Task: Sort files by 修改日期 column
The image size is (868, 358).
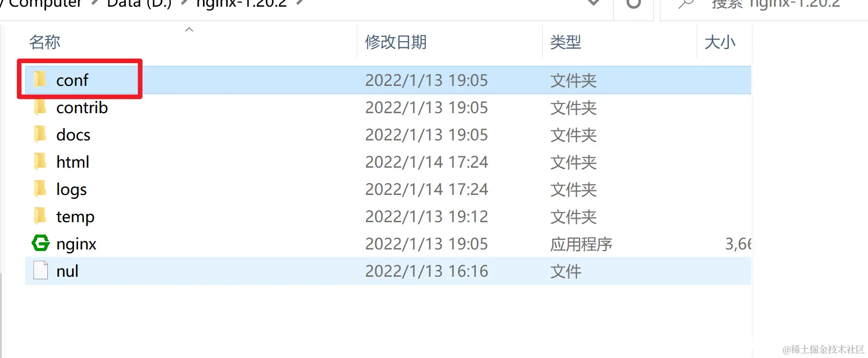Action: point(395,42)
